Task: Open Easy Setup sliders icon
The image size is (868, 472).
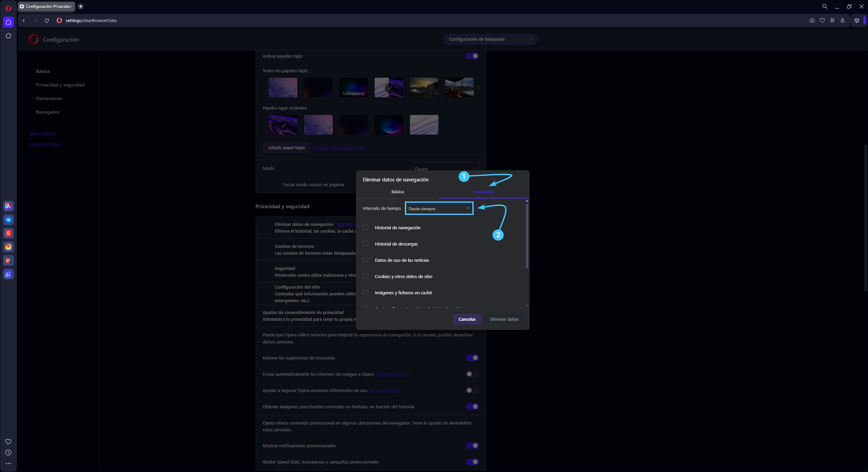Action: [832, 20]
